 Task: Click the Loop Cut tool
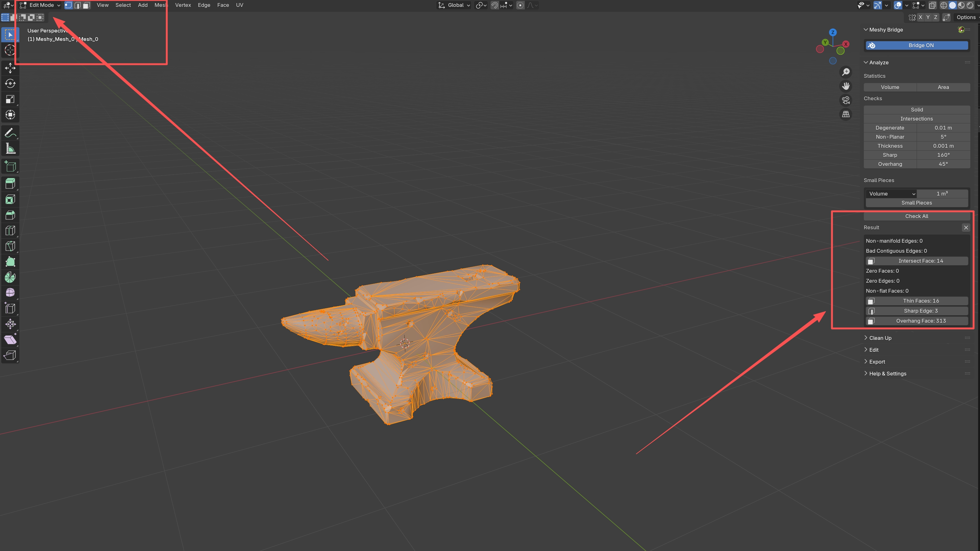coord(10,231)
